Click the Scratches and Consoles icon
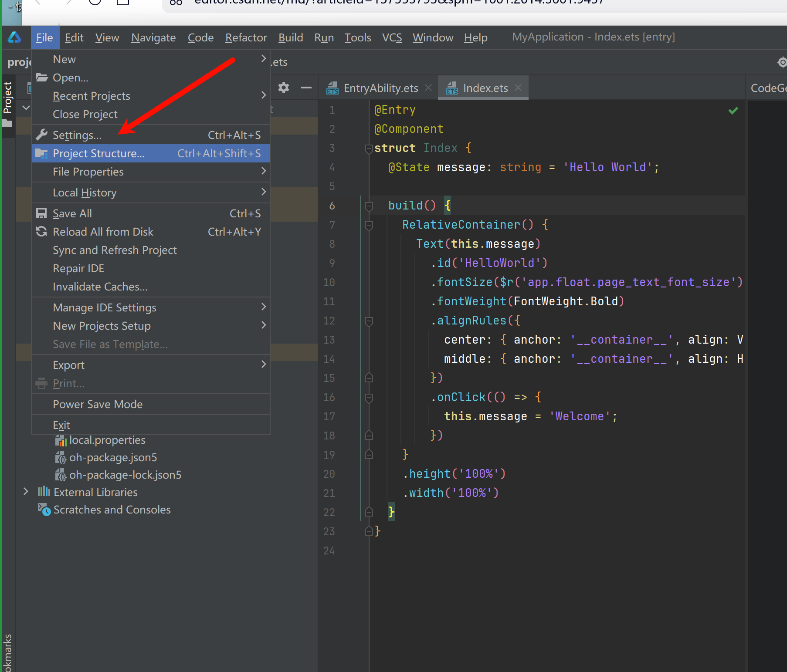Viewport: 787px width, 672px height. coord(44,510)
